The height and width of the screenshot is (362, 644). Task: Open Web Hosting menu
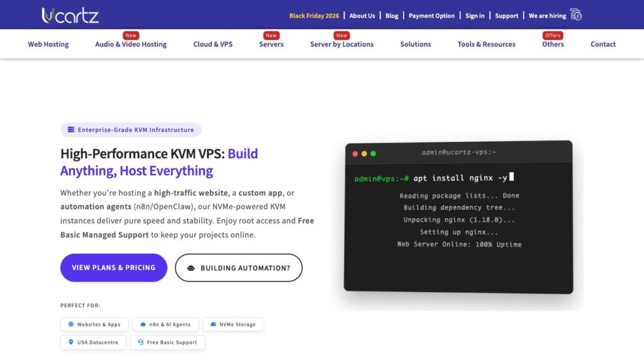tap(48, 45)
